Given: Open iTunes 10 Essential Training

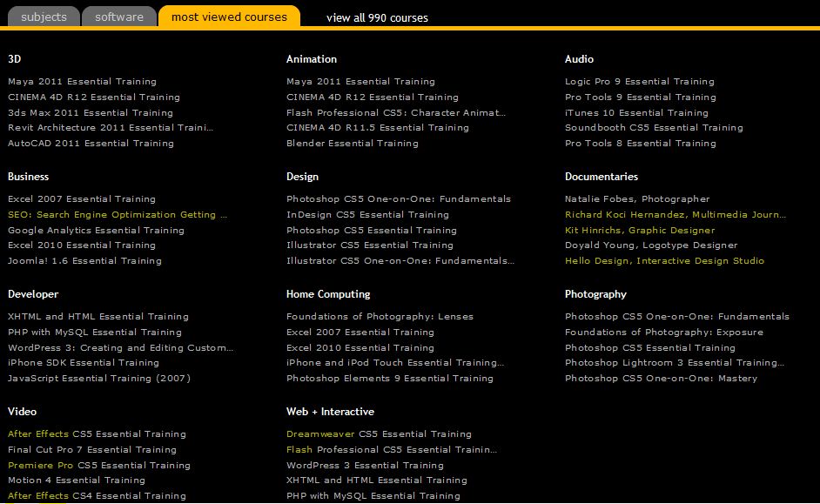Looking at the screenshot, I should [x=637, y=113].
